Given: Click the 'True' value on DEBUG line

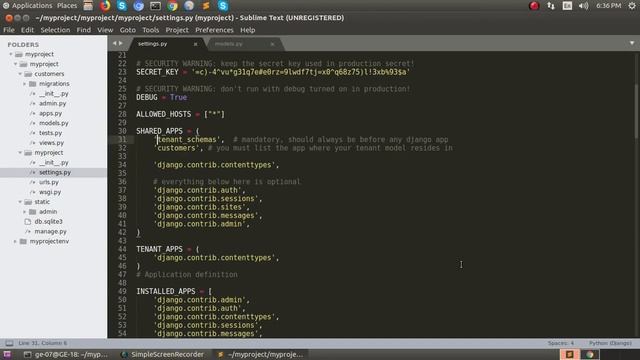Looking at the screenshot, I should pyautogui.click(x=178, y=98).
